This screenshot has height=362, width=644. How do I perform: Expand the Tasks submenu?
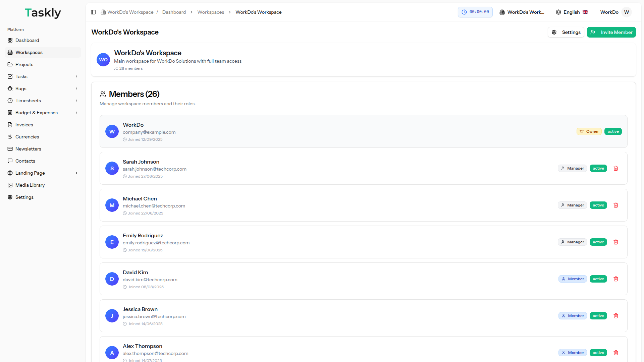click(76, 76)
